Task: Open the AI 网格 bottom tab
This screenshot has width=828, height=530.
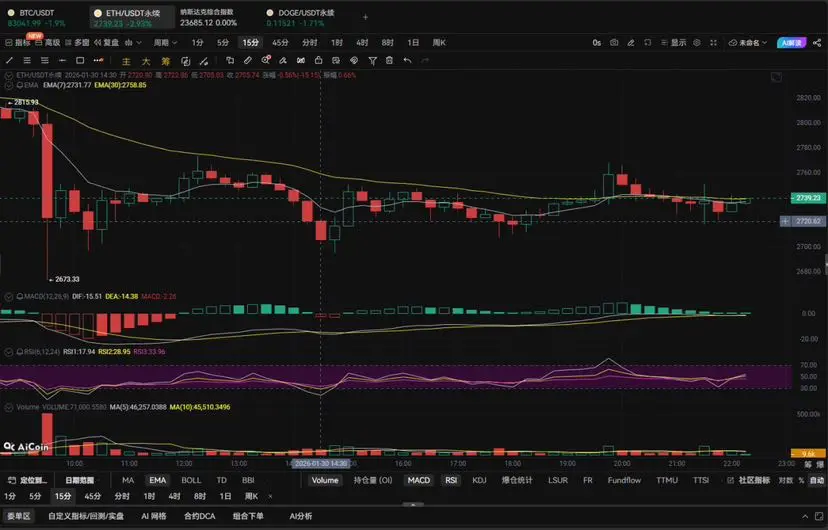Action: [154, 516]
